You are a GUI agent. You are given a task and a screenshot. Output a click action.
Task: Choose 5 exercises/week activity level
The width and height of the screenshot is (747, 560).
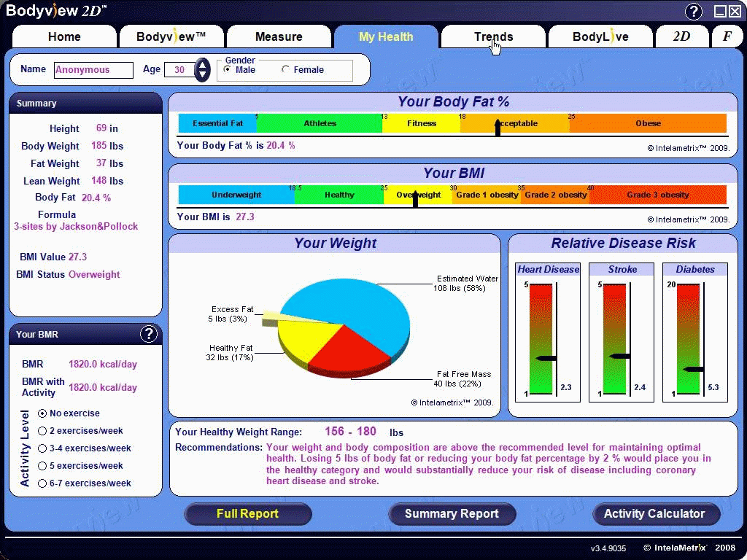coord(42,466)
